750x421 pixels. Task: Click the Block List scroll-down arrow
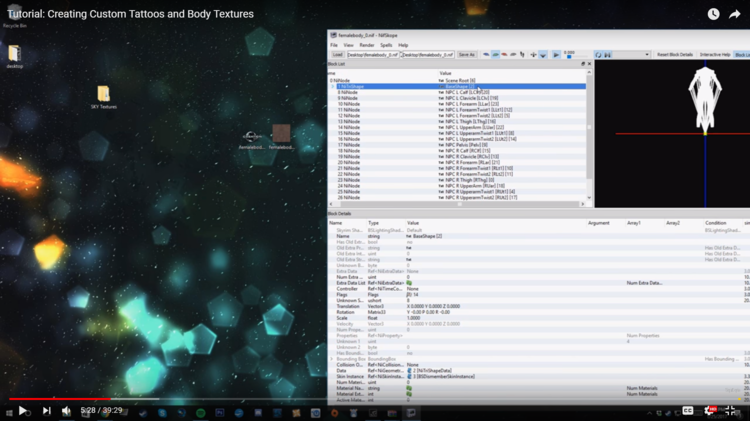589,198
